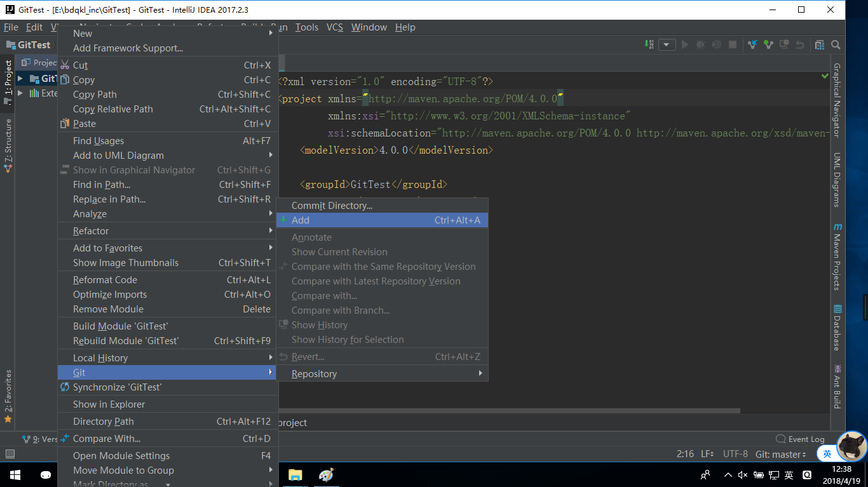Click Commit Directory in Git submenu

coord(383,205)
